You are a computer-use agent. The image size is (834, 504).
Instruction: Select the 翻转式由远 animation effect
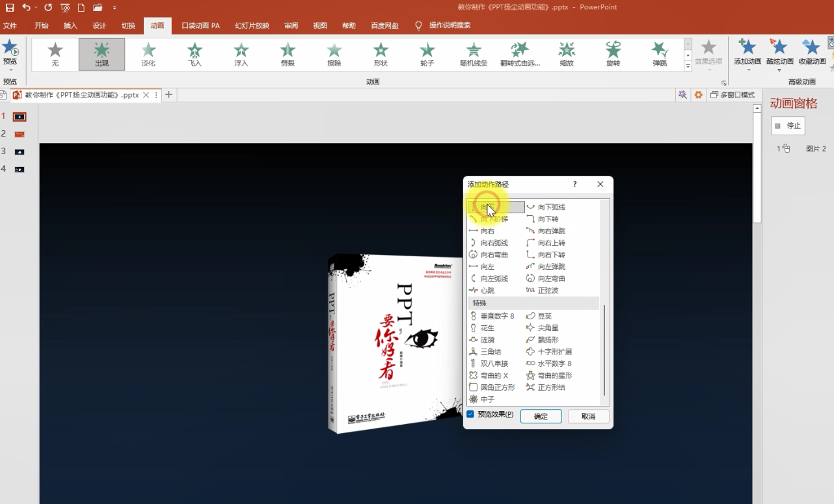click(x=520, y=55)
